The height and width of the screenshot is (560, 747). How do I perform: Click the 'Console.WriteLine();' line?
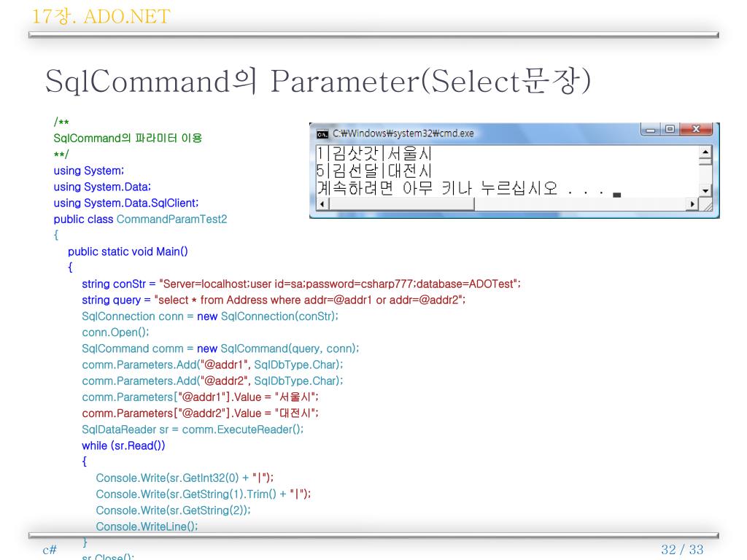pos(147,526)
